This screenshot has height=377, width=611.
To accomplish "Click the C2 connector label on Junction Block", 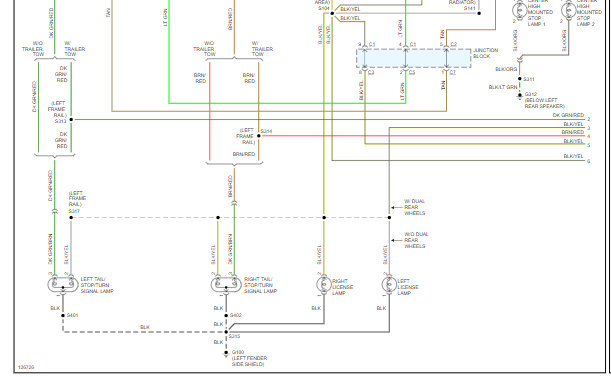I will coord(454,44).
